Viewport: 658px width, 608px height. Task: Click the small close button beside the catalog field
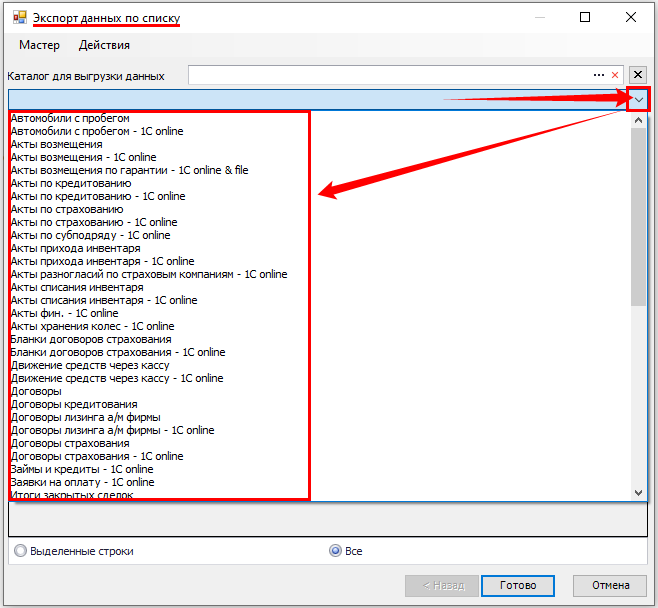click(x=639, y=74)
